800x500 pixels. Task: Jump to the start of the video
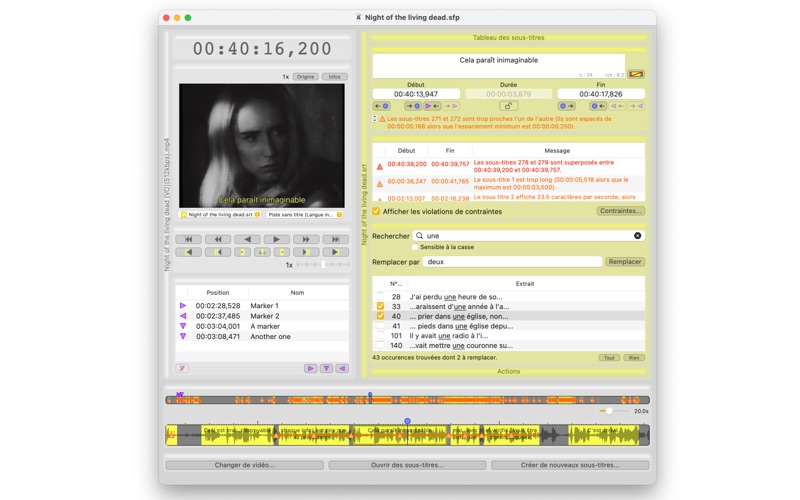coord(188,239)
